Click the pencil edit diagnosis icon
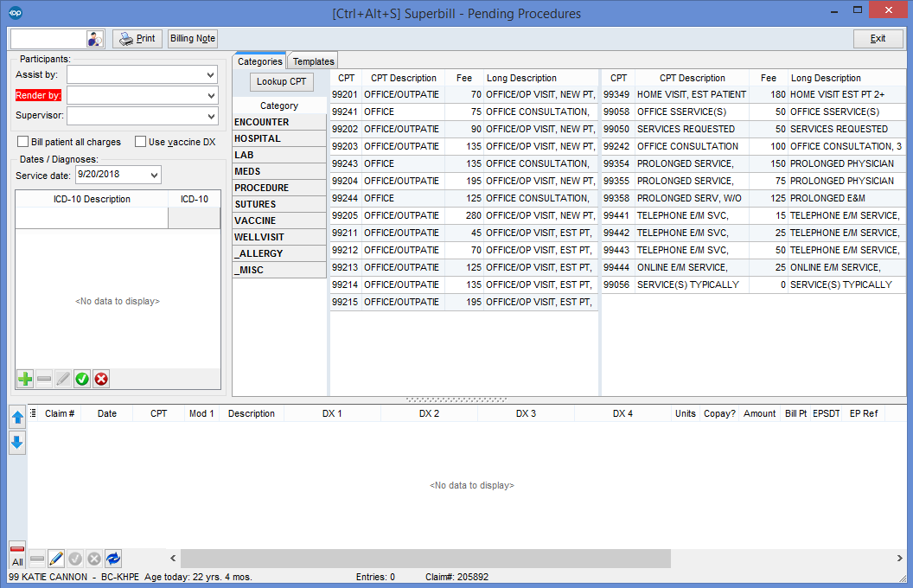 pos(63,379)
